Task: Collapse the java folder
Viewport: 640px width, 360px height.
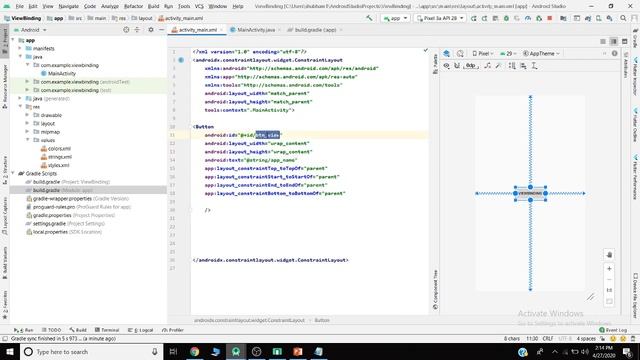Action: coord(20,57)
